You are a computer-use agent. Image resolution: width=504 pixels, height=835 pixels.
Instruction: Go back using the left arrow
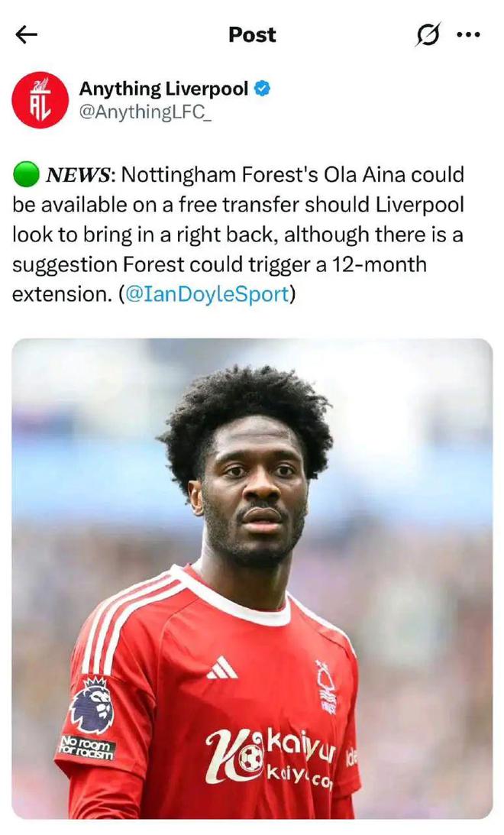(26, 34)
